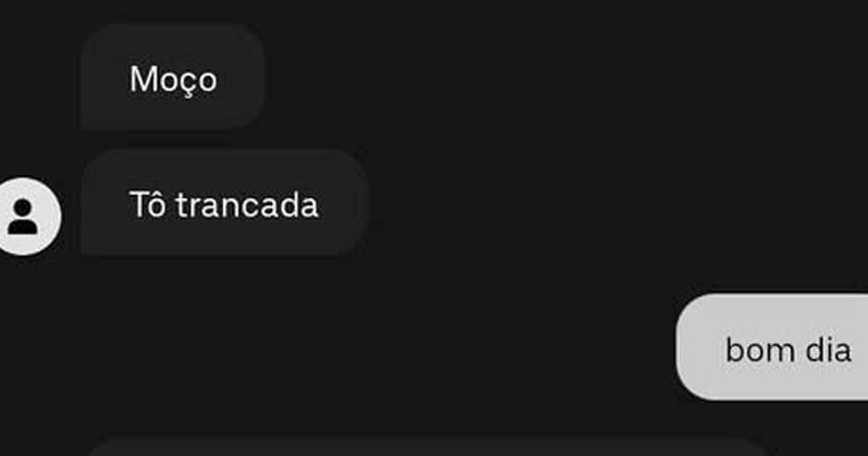Tap the partially visible message bubble at bottom
Image resolution: width=868 pixels, height=456 pixels.
(x=427, y=445)
